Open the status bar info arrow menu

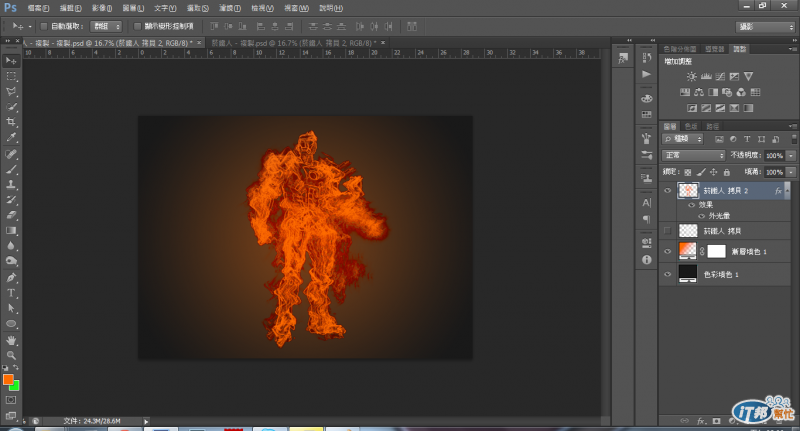(x=146, y=421)
